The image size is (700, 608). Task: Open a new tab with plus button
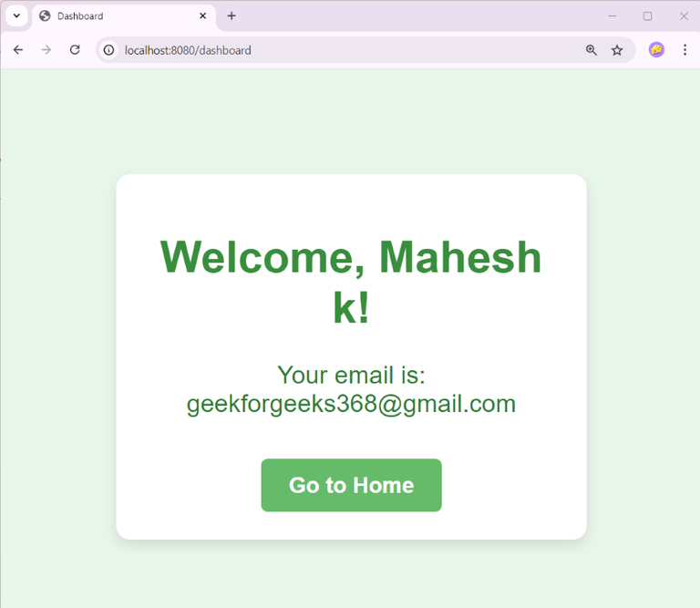[x=232, y=16]
